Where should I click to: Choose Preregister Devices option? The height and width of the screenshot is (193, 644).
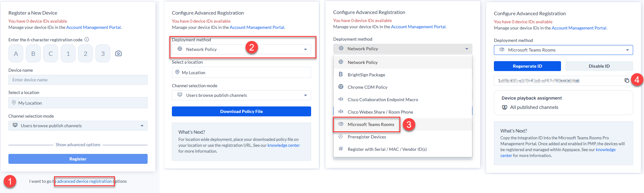tap(366, 137)
